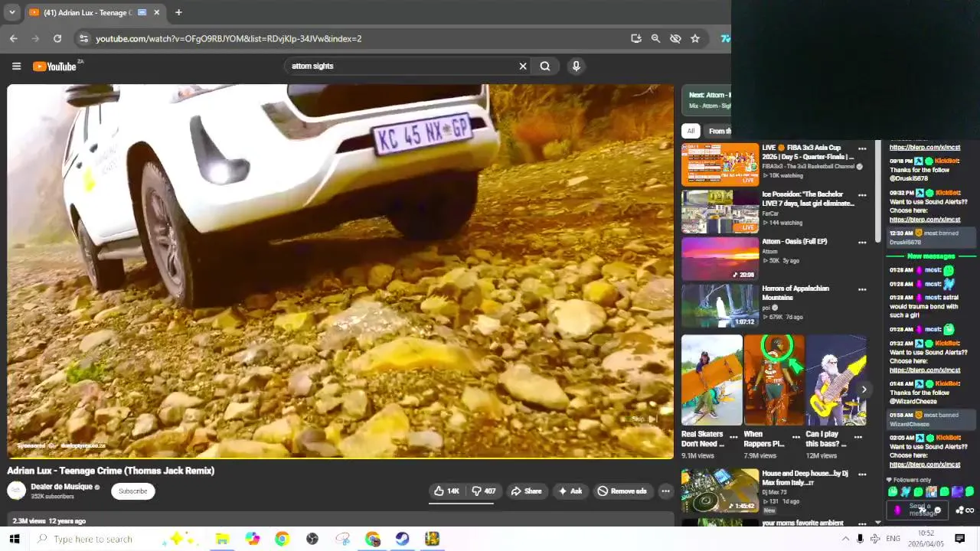Open the taskbar microphone tray icon
The width and height of the screenshot is (980, 551).
pyautogui.click(x=860, y=539)
